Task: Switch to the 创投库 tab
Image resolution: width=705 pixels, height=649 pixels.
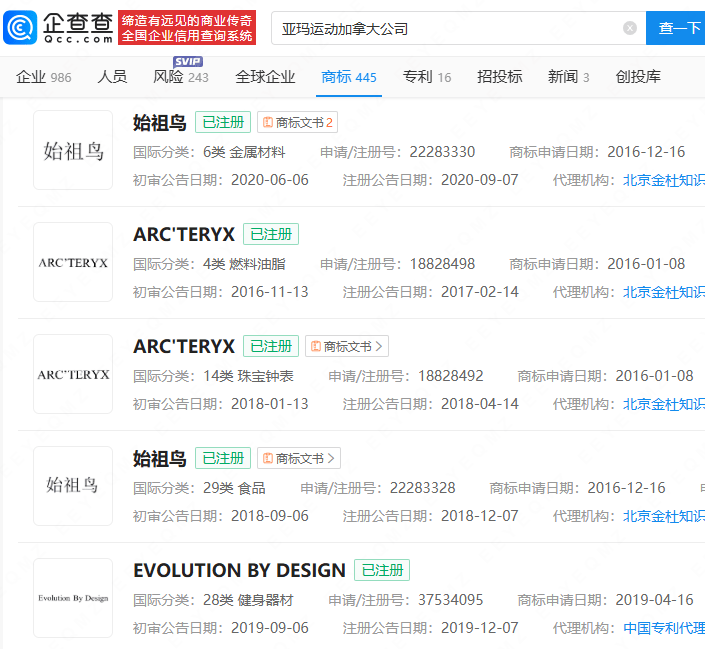Action: click(638, 77)
